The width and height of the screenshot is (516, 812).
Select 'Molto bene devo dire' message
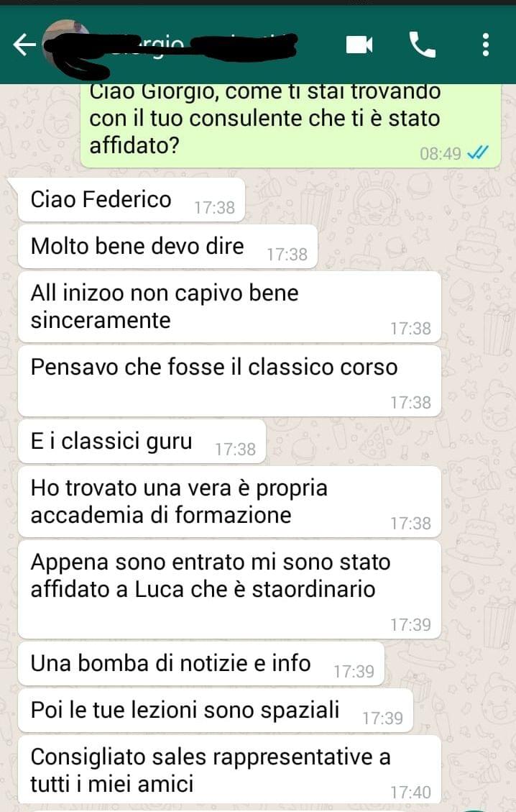tap(167, 247)
